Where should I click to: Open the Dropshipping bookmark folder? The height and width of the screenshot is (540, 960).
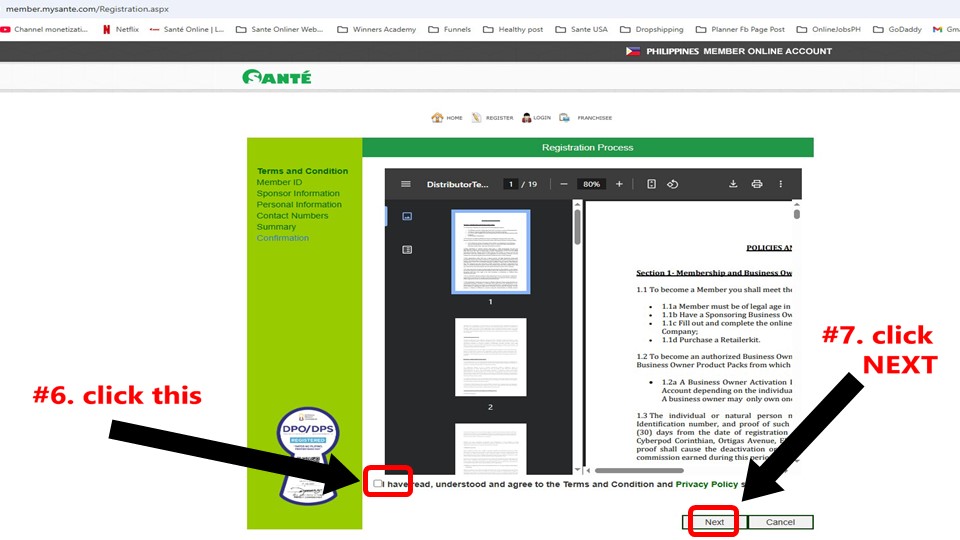(x=653, y=30)
